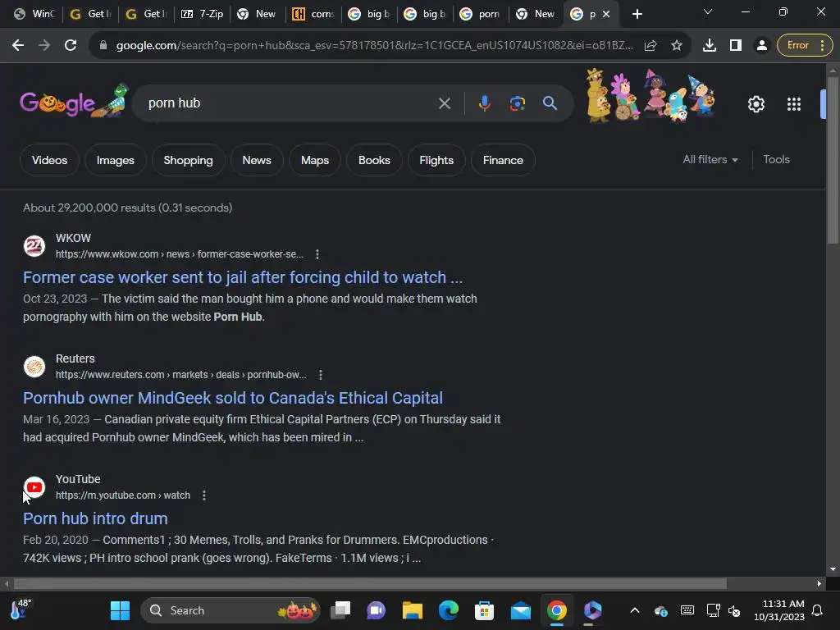This screenshot has height=630, width=840.
Task: Open Task View from the taskbar
Action: (x=340, y=610)
